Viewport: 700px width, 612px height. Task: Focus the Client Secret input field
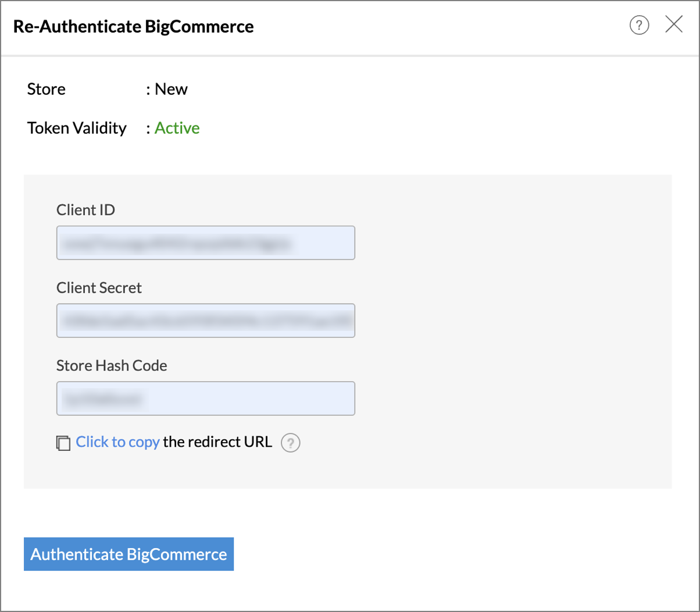(x=205, y=320)
